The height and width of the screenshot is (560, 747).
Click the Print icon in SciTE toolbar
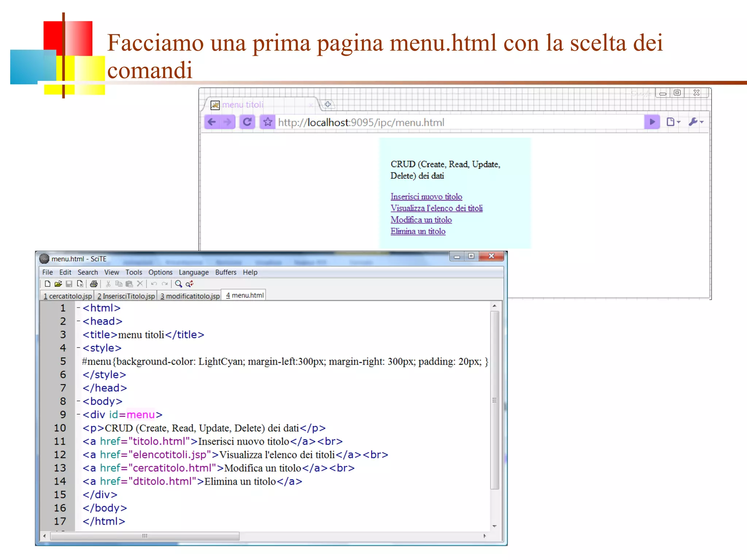tap(94, 284)
